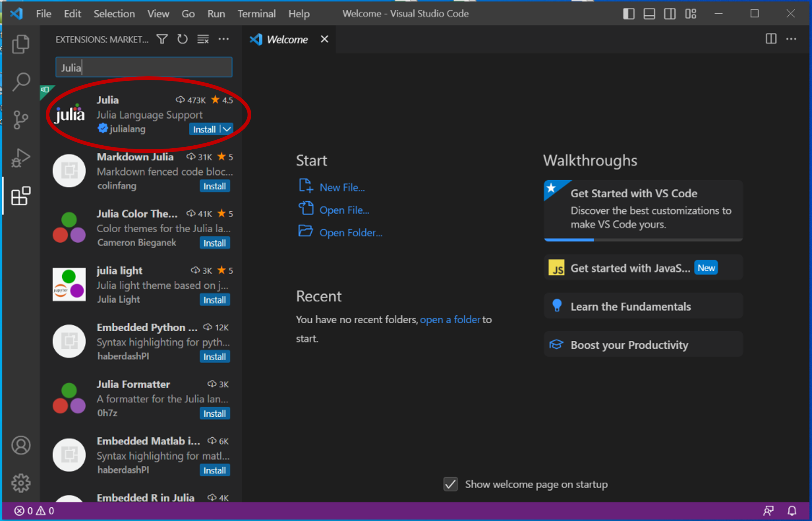Viewport: 812px width, 521px height.
Task: Open the Selection menu
Action: click(114, 14)
